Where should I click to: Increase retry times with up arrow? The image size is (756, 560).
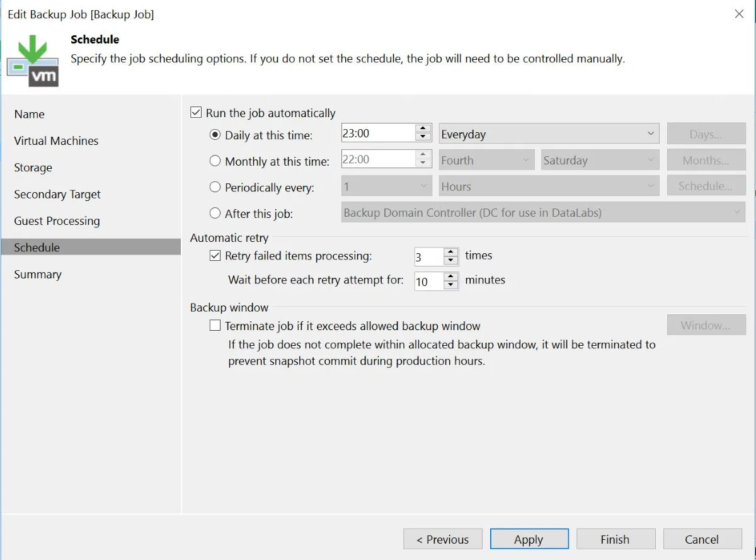450,252
